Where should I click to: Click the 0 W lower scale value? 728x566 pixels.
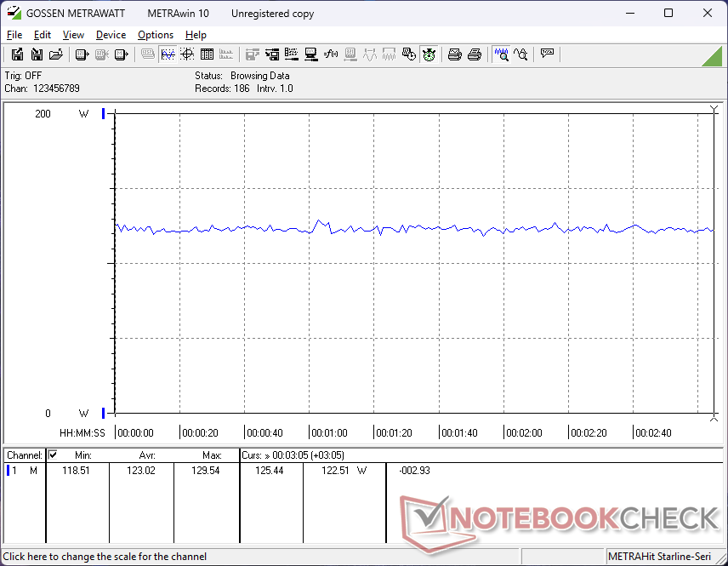tap(48, 413)
